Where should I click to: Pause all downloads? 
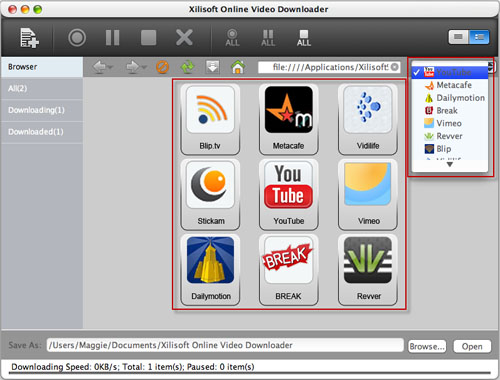coord(268,38)
